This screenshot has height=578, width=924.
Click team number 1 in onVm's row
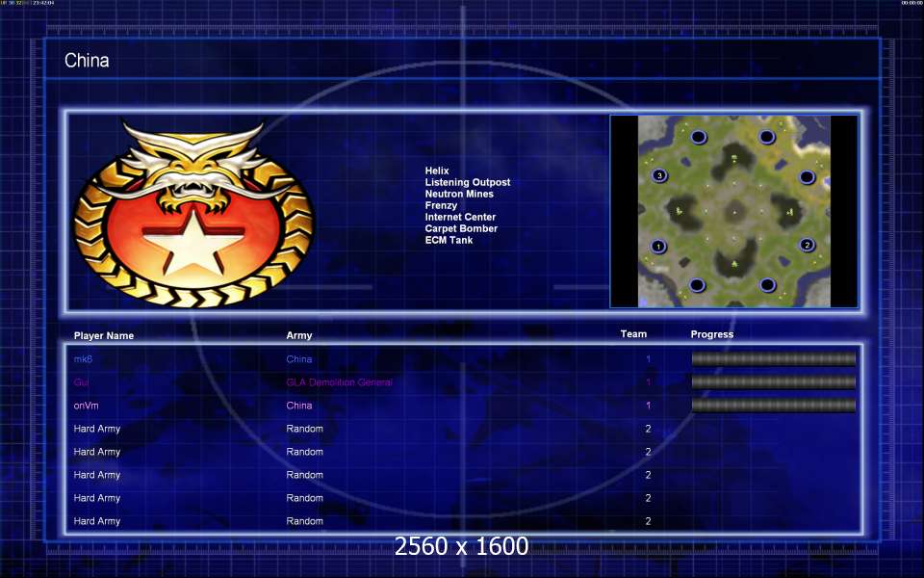point(648,406)
